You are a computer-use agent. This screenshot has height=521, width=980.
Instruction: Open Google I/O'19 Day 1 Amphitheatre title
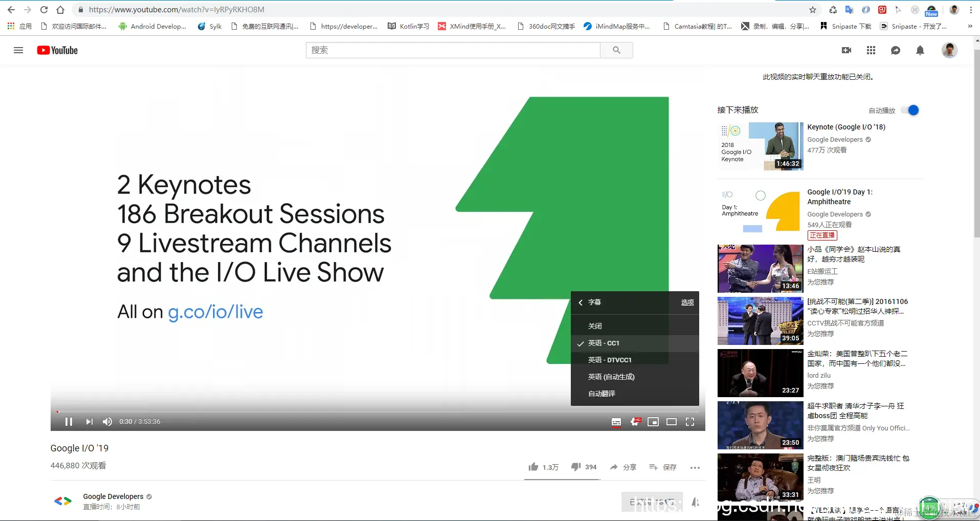(x=840, y=197)
